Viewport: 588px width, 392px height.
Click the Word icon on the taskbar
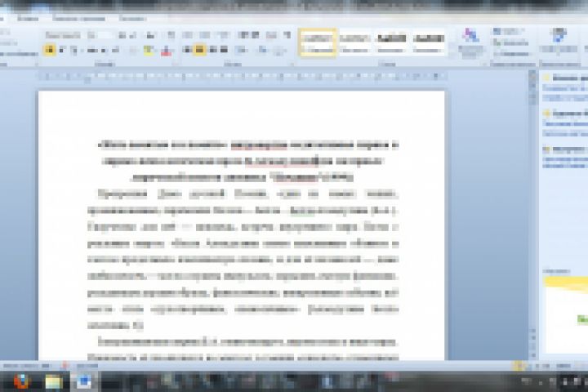[84, 381]
